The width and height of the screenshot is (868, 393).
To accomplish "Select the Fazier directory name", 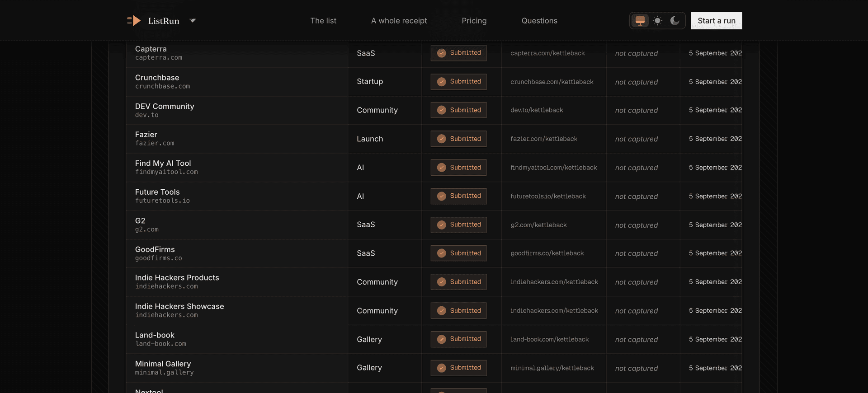I will click(146, 135).
